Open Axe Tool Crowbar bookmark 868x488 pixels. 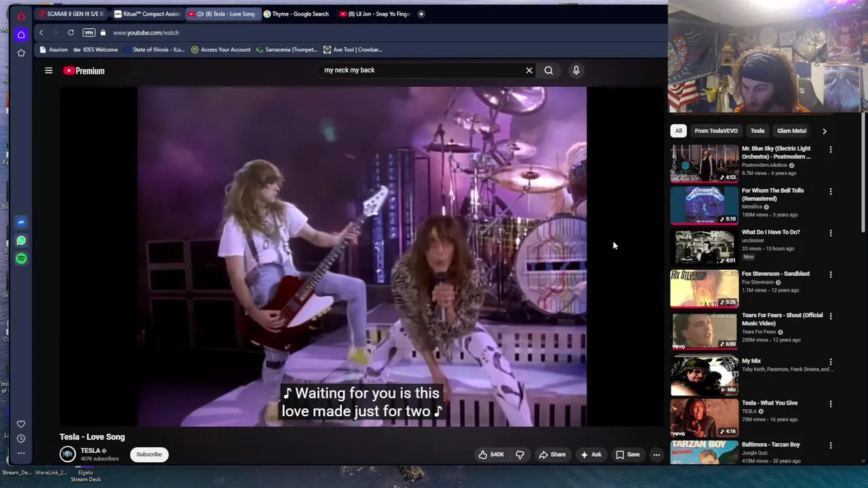[x=353, y=49]
